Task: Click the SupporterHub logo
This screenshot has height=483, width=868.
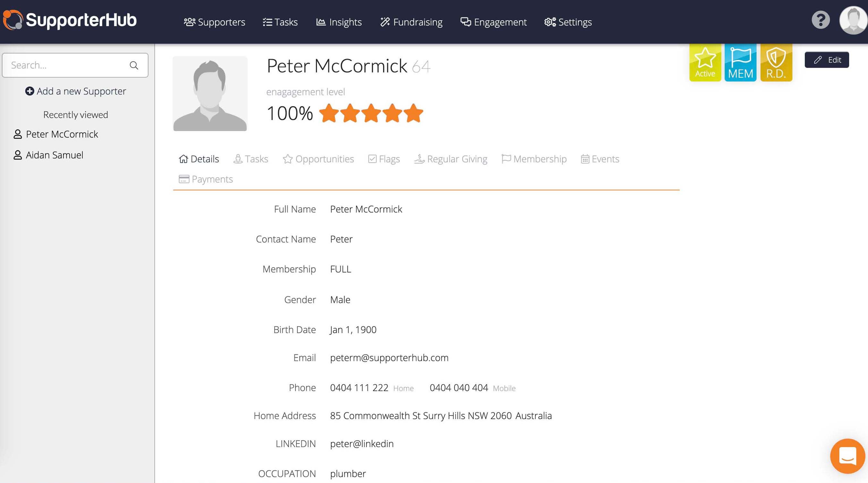Action: 70,20
